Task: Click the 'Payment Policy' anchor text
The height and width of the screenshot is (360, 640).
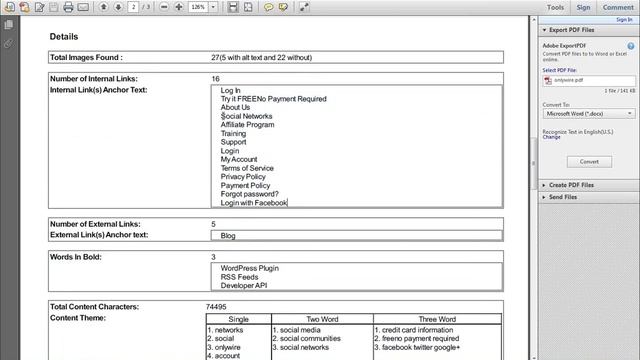Action: [x=245, y=186]
